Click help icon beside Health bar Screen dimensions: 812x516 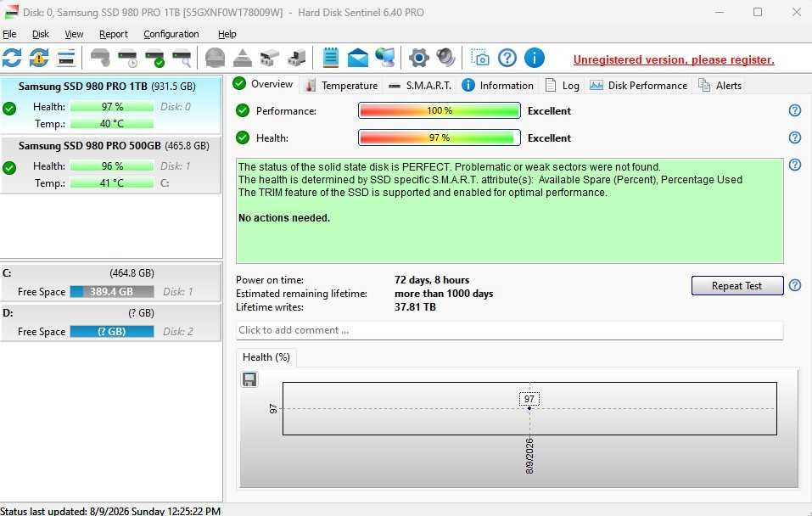(794, 137)
